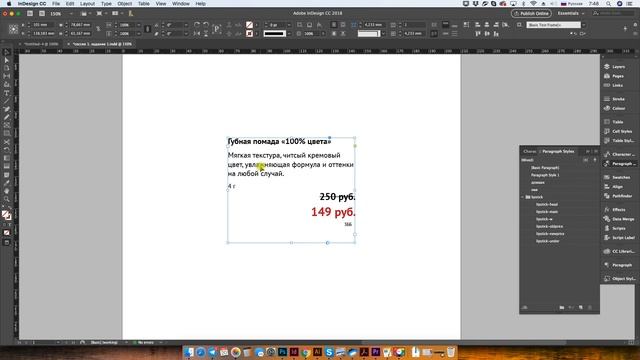Viewport: 640px width, 360px height.
Task: Open the View Options dropdown in app bar
Action: tap(86, 13)
